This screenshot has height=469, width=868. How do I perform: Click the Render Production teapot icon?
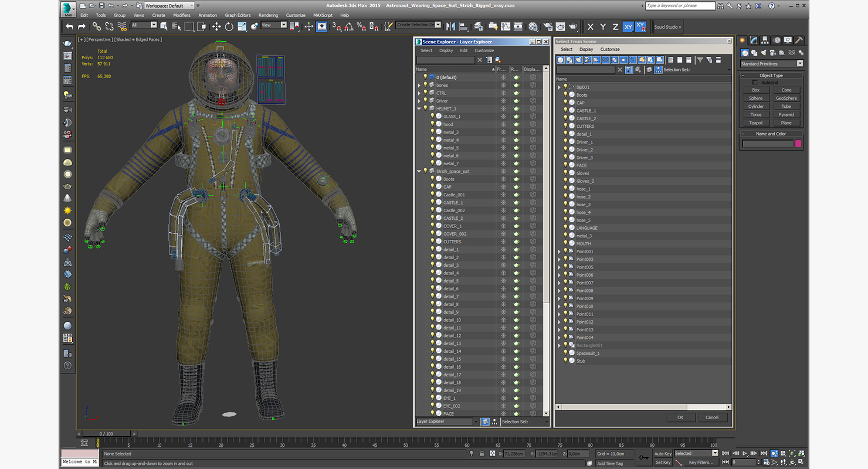(573, 26)
